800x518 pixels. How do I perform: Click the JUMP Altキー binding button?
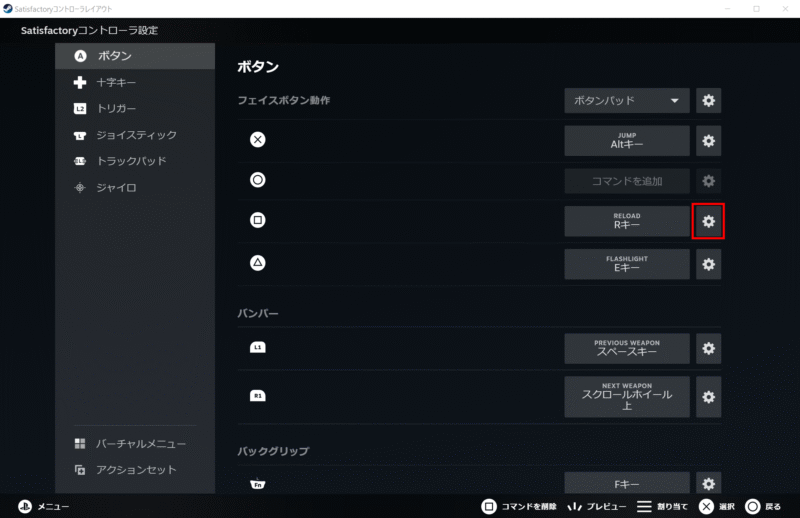coord(627,141)
